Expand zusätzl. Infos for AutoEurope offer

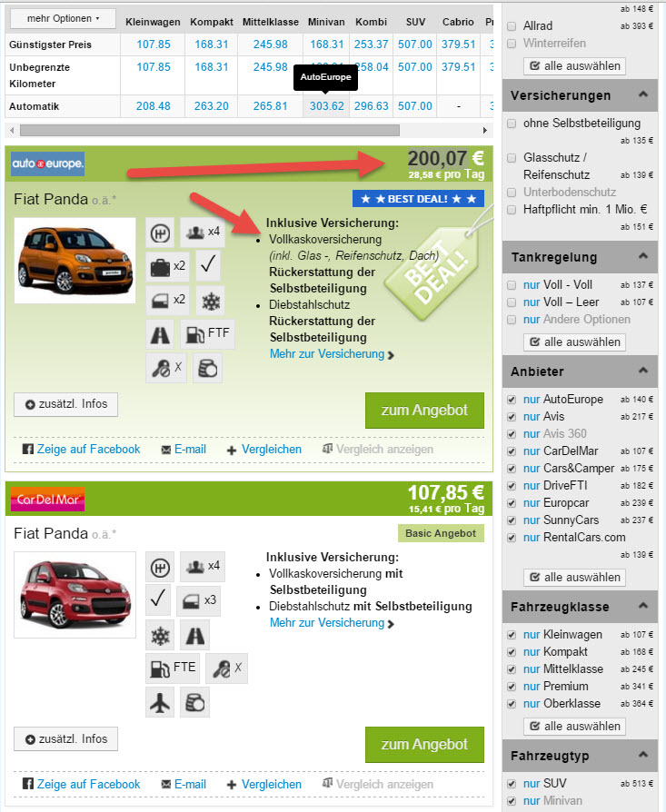(65, 404)
